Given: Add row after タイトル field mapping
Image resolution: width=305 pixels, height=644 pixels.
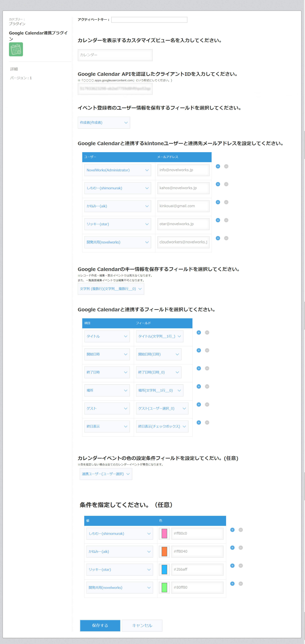Looking at the screenshot, I should (199, 332).
